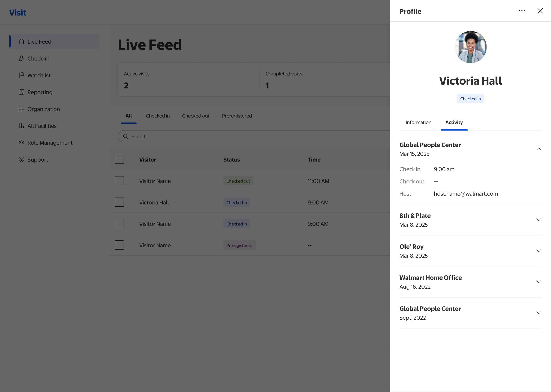Click the 11:00 AM time cell
Screen dimensions: 551x392
318,181
